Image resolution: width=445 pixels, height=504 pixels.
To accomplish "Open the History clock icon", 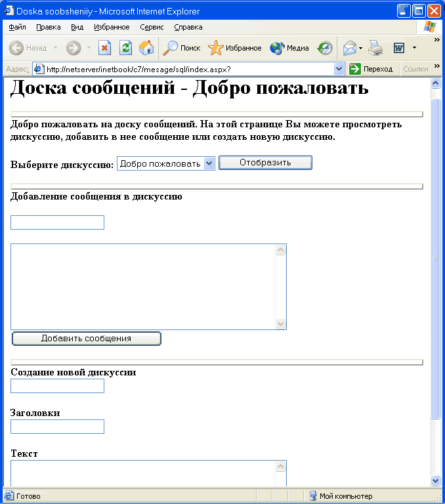I will pyautogui.click(x=325, y=48).
